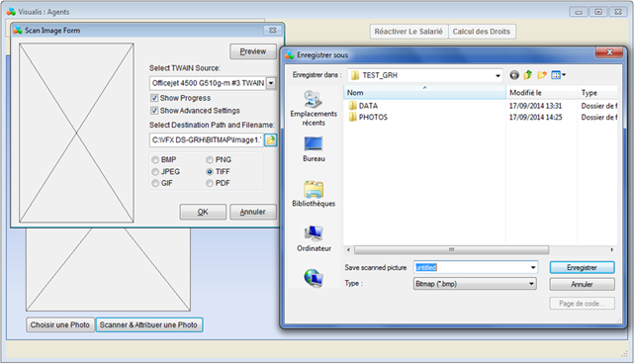Image resolution: width=634 pixels, height=364 pixels.
Task: Select PNG format radio button
Action: [x=210, y=160]
